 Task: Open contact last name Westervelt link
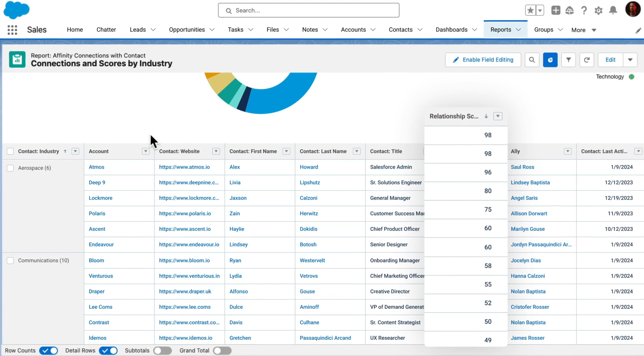pos(312,261)
